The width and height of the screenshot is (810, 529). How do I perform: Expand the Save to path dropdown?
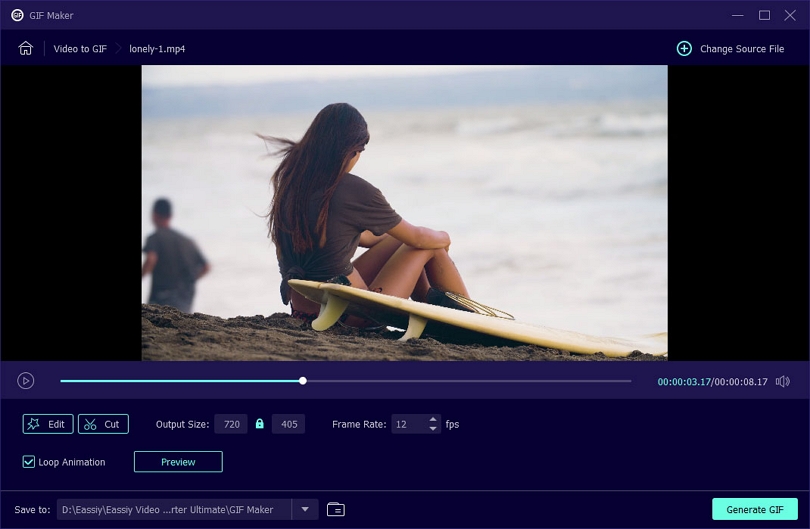click(305, 509)
